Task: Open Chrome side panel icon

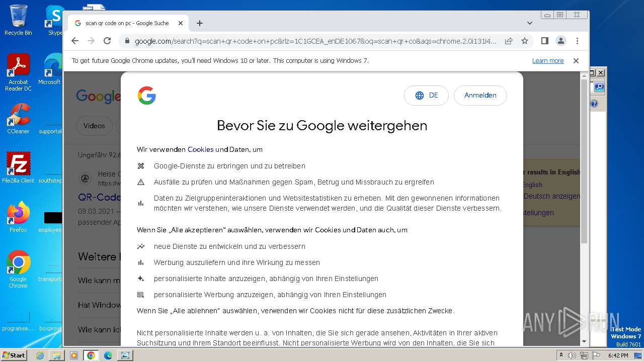Action: pos(545,41)
